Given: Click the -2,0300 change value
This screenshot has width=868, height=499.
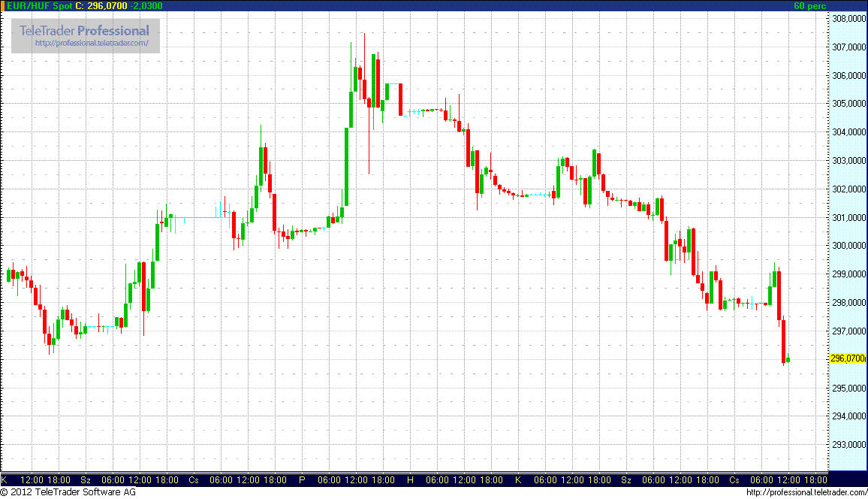Looking at the screenshot, I should tap(146, 5).
